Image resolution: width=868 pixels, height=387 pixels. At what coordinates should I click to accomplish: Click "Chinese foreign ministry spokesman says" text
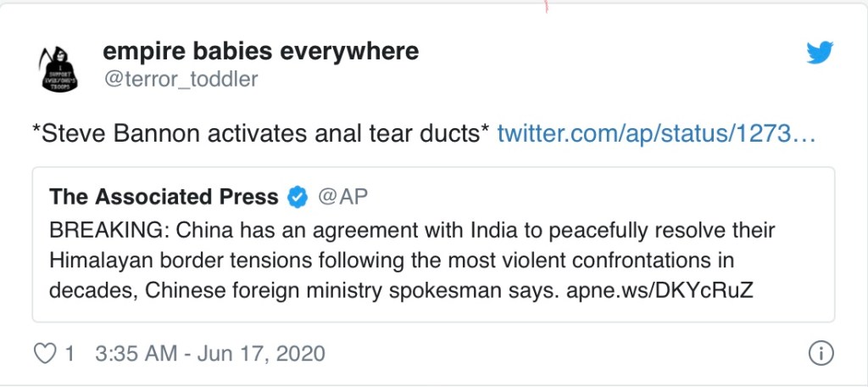[342, 289]
